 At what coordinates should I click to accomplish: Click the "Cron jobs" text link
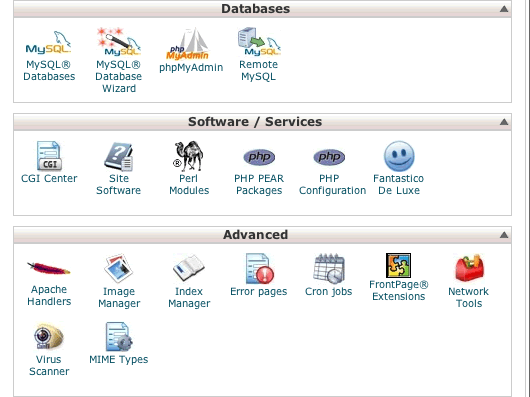pyautogui.click(x=329, y=292)
